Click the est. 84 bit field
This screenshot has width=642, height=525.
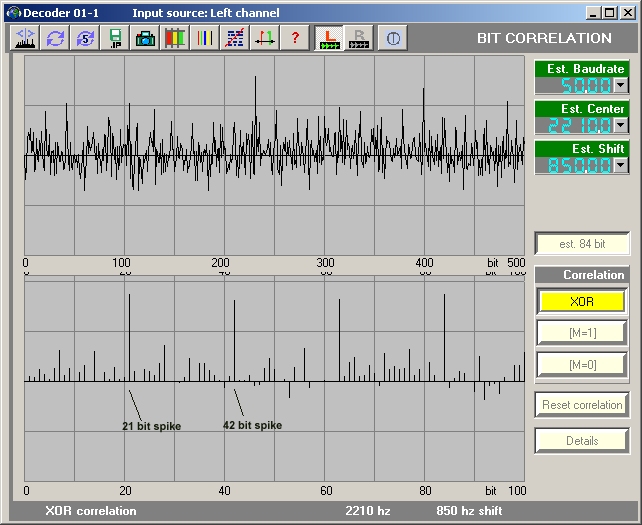(x=582, y=244)
